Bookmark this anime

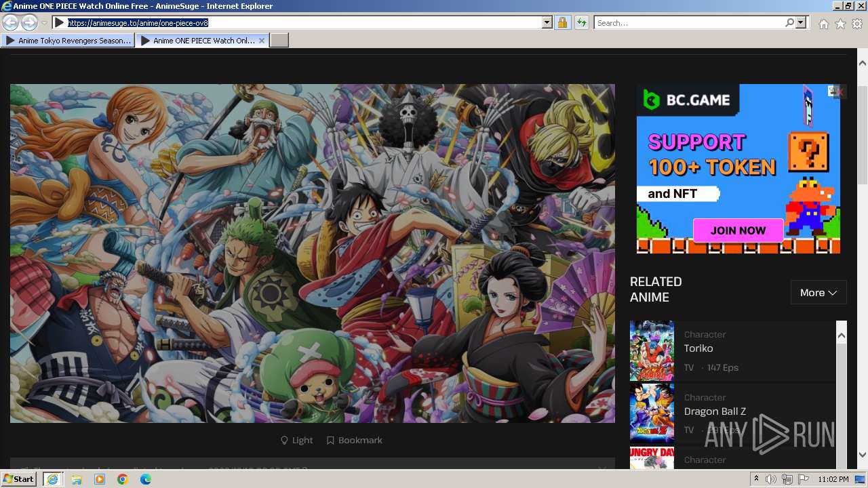click(354, 441)
